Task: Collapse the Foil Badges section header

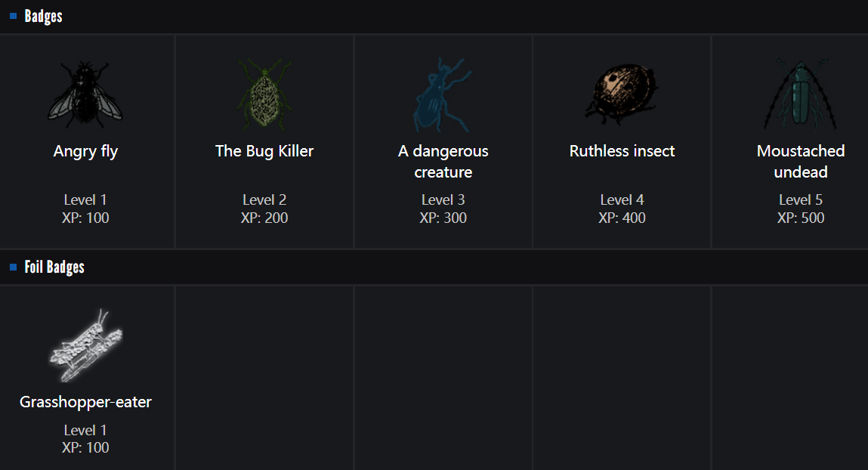Action: click(x=54, y=267)
